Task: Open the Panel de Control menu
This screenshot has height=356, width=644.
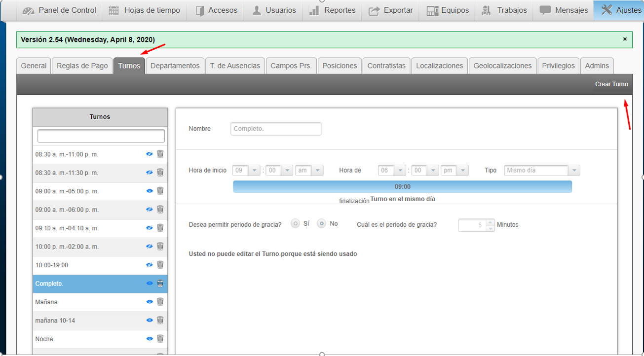Action: (60, 10)
